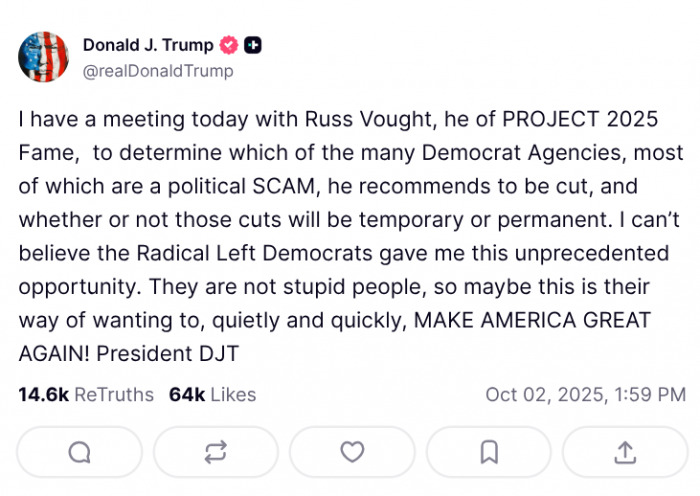Image resolution: width=700 pixels, height=496 pixels.
Task: Click the reply speech bubble icon
Action: 79,453
